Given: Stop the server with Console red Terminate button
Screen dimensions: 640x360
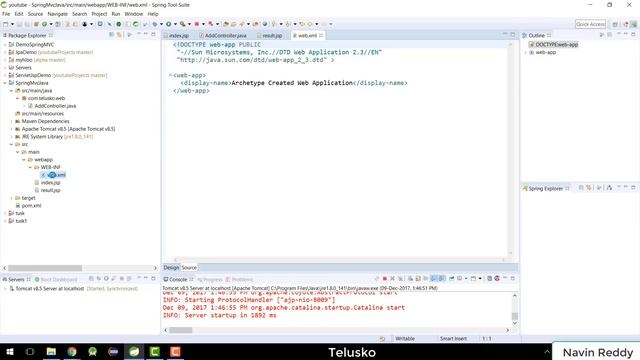Looking at the screenshot, I should 384,279.
